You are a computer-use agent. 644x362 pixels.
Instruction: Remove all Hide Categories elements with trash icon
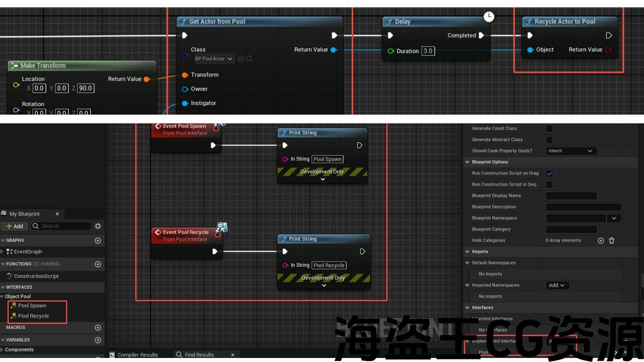(612, 241)
